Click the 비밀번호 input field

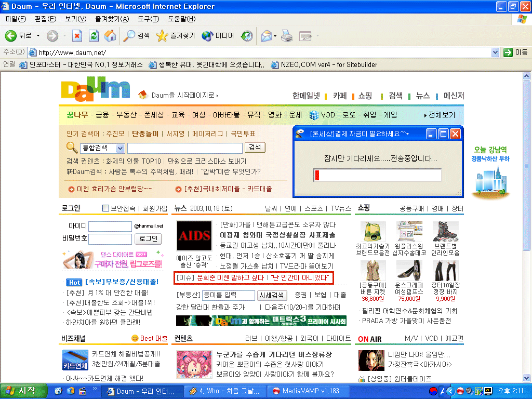[110, 239]
